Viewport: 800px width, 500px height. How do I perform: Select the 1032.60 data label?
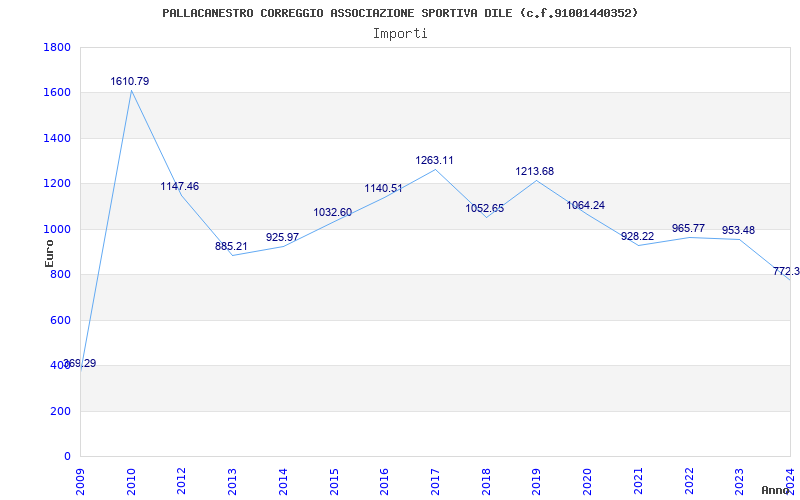coord(333,212)
